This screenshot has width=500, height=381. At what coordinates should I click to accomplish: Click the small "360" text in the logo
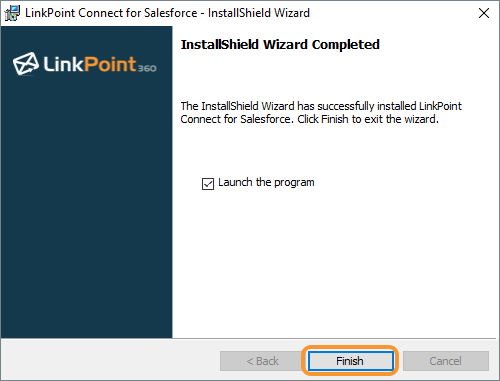(x=147, y=68)
